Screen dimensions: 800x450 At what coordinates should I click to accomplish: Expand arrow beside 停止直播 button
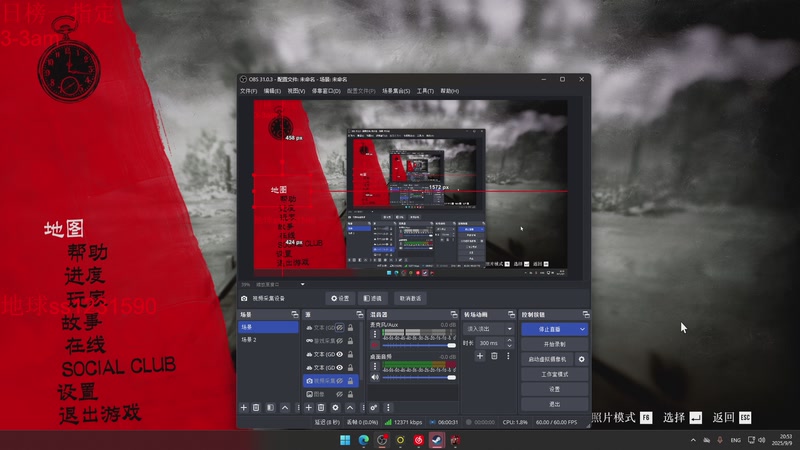[582, 330]
